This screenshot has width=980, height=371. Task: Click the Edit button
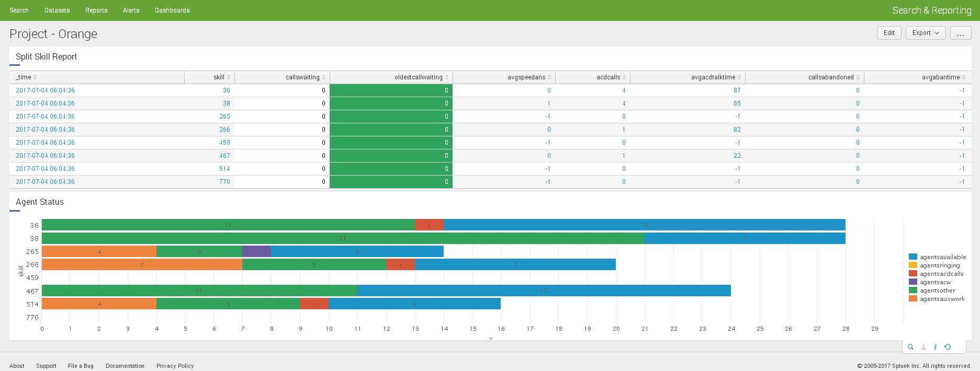pos(889,33)
